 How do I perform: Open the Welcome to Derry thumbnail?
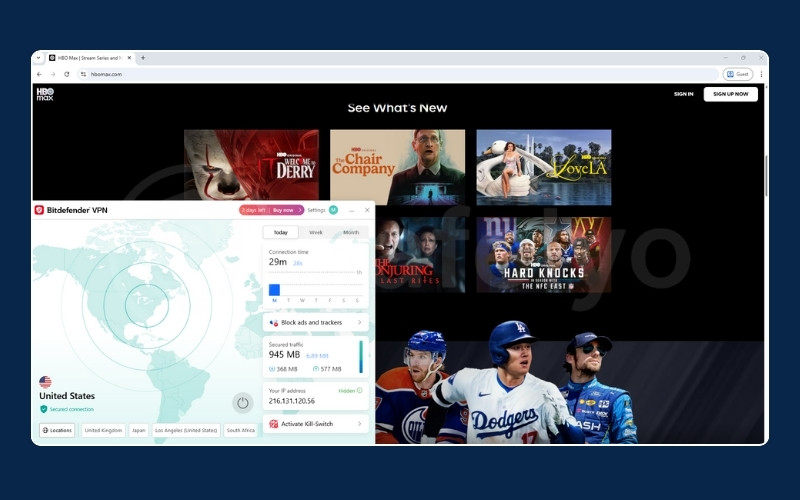click(x=252, y=164)
